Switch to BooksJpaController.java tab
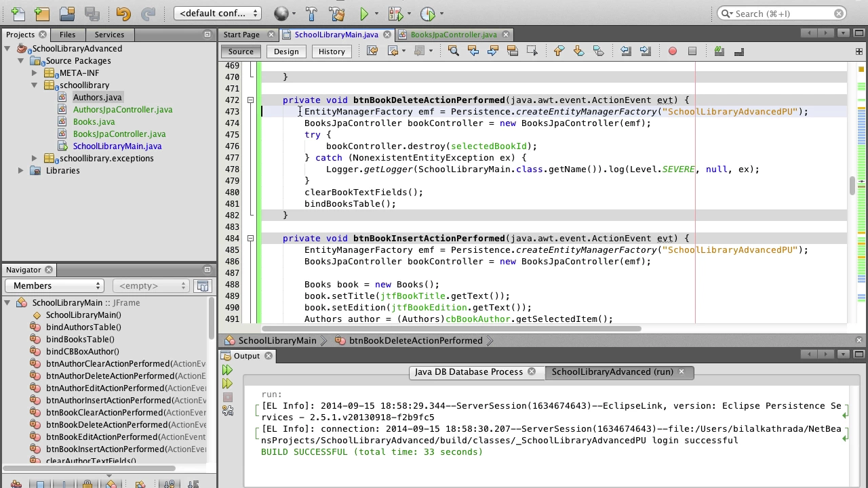Image resolution: width=868 pixels, height=488 pixels. [x=453, y=35]
